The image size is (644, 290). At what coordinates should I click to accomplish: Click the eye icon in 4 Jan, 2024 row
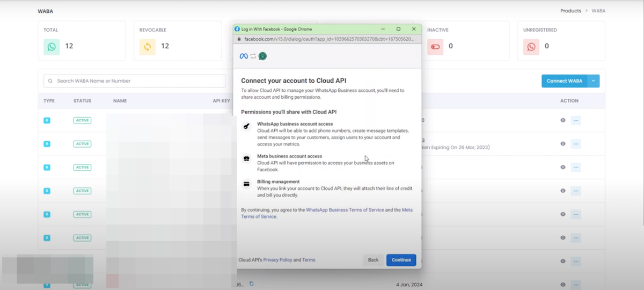tap(563, 285)
